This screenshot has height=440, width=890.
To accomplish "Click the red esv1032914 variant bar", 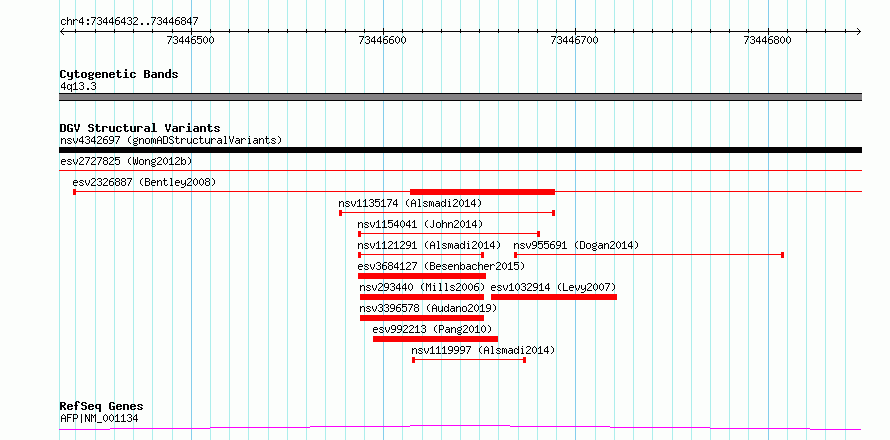I will tap(554, 297).
